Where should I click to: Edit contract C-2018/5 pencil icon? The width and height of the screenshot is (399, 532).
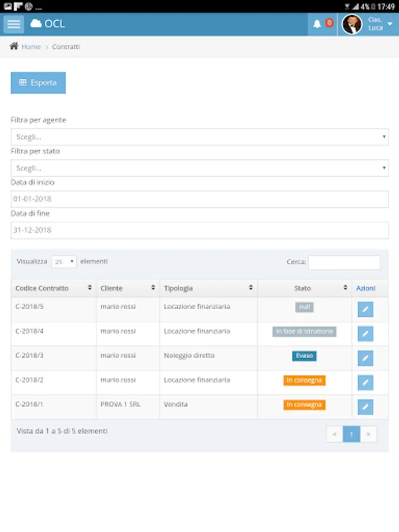point(365,309)
